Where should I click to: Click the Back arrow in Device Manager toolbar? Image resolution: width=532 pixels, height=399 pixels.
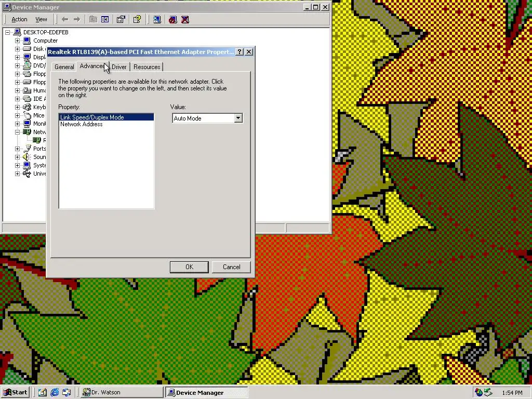[x=65, y=19]
